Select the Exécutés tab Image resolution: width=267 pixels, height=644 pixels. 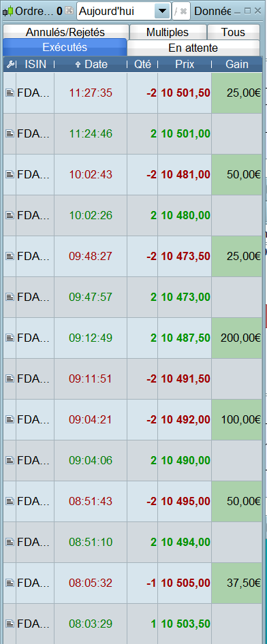[x=65, y=47]
